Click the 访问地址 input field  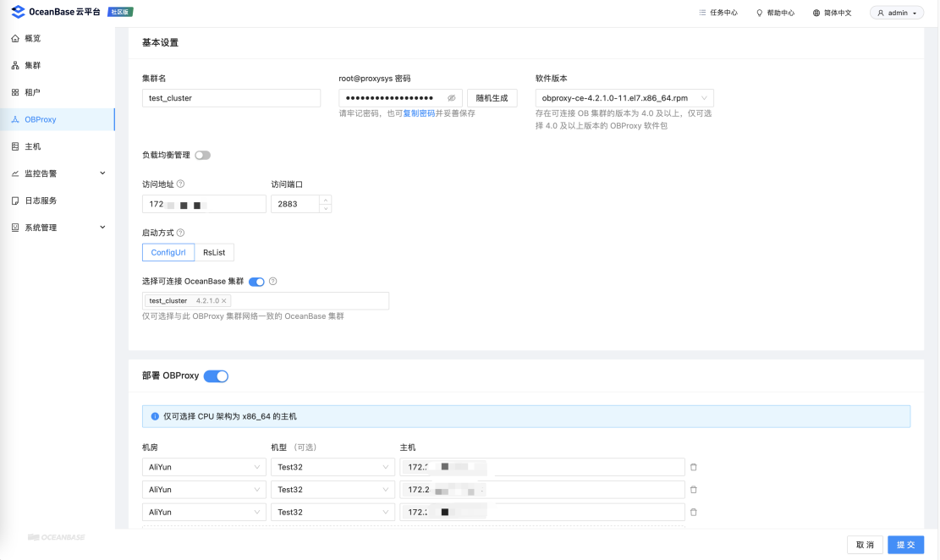point(204,204)
